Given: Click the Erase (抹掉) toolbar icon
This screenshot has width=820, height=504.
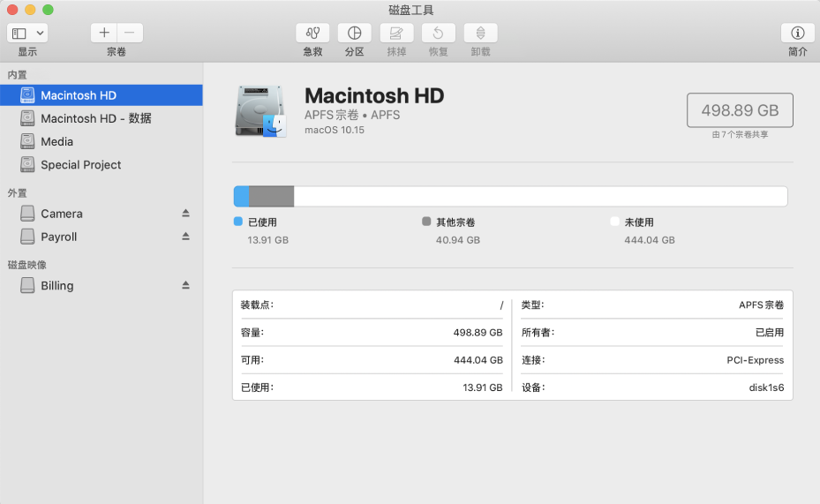Looking at the screenshot, I should coord(396,33).
